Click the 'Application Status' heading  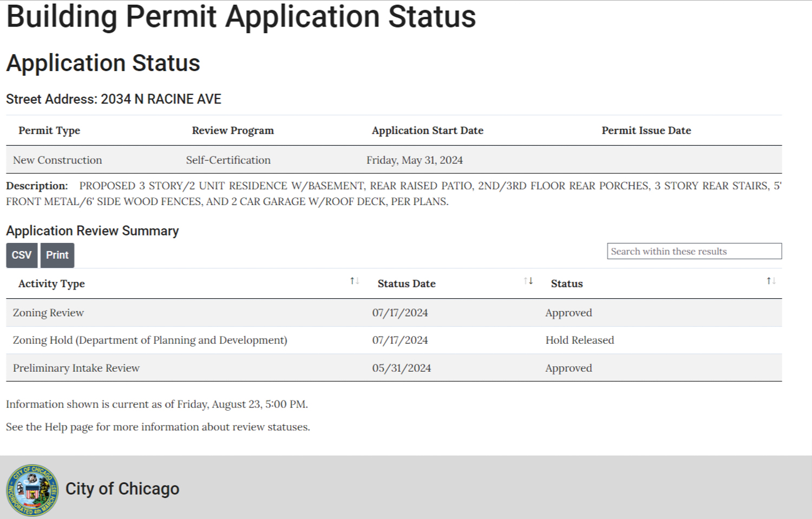[x=103, y=63]
